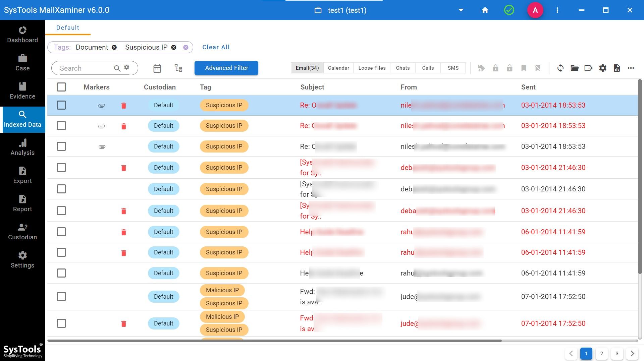Remove the Document tag filter
The image size is (644, 361).
coord(114,47)
